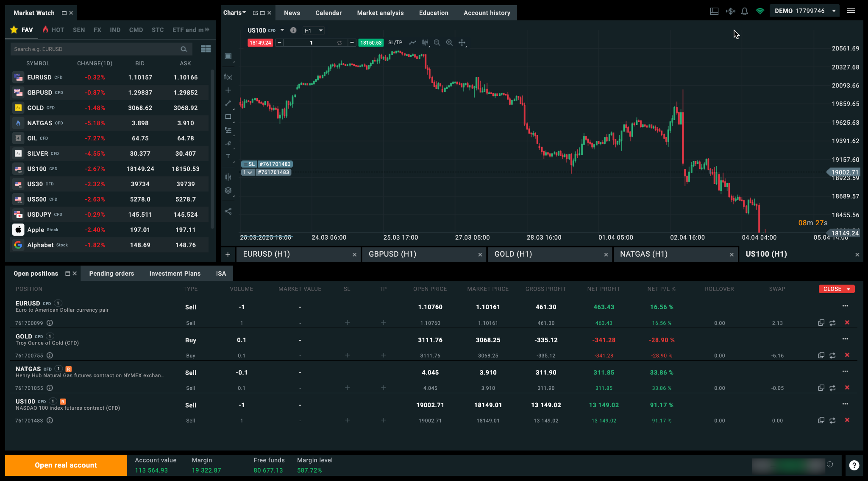Open the Market analysis tab
The height and width of the screenshot is (481, 868).
pyautogui.click(x=380, y=13)
